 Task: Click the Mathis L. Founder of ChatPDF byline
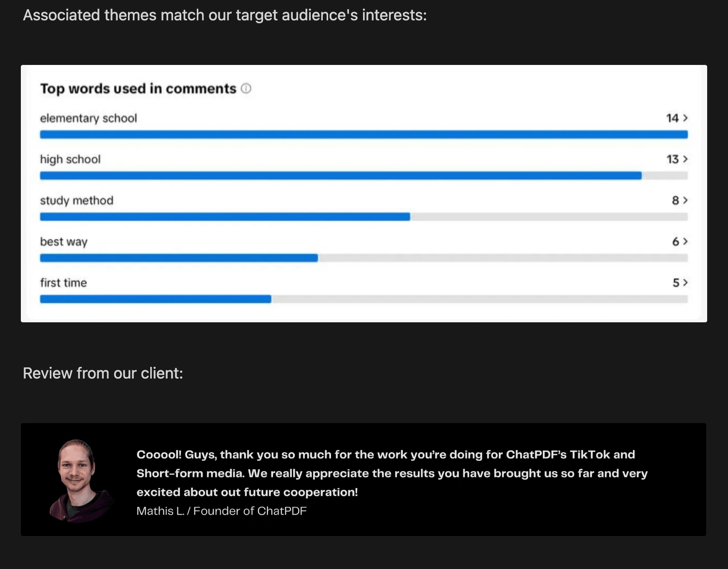coord(222,511)
